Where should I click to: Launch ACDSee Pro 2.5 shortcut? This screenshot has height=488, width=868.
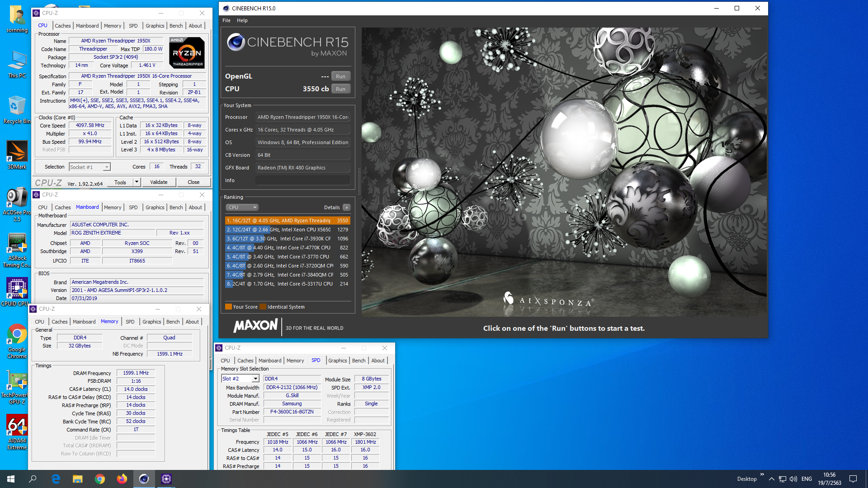(17, 205)
